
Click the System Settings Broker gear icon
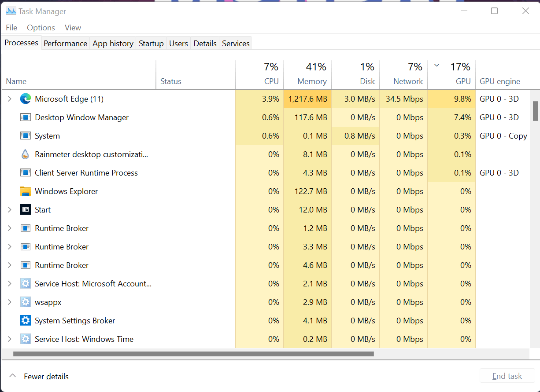[26, 321]
